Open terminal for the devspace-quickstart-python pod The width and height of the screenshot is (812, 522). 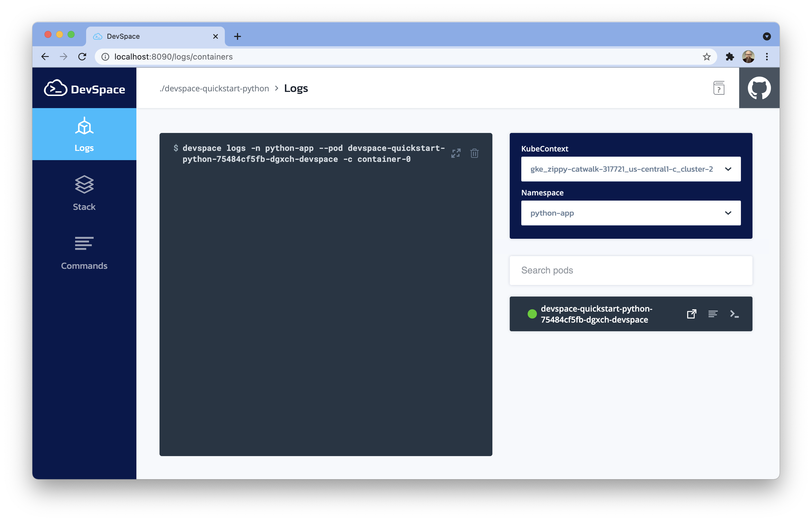(734, 314)
